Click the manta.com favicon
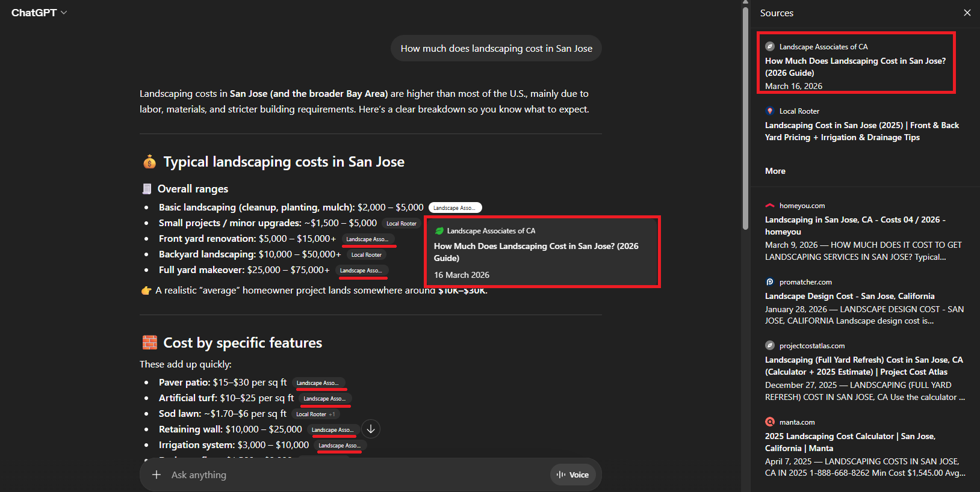980x492 pixels. 769,422
